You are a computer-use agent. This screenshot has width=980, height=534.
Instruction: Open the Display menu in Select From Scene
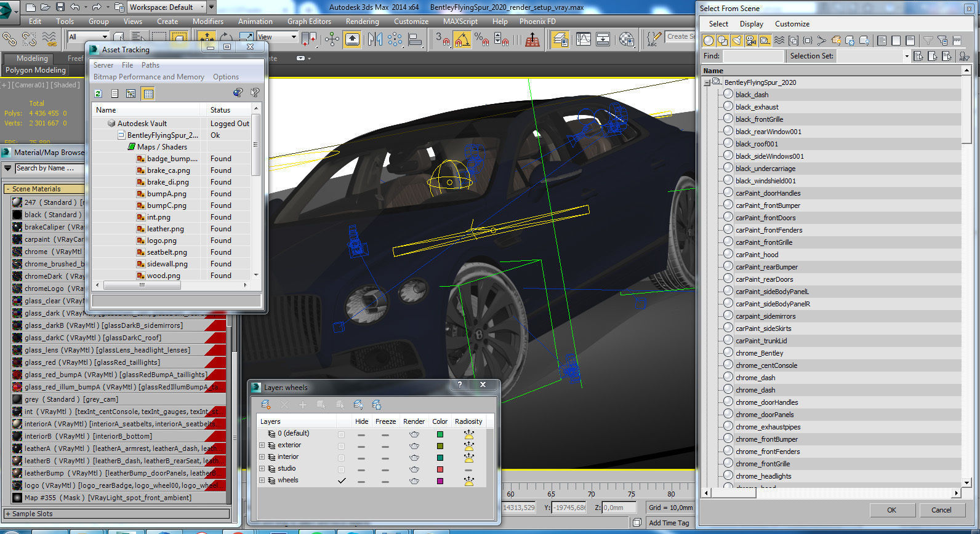coord(751,24)
